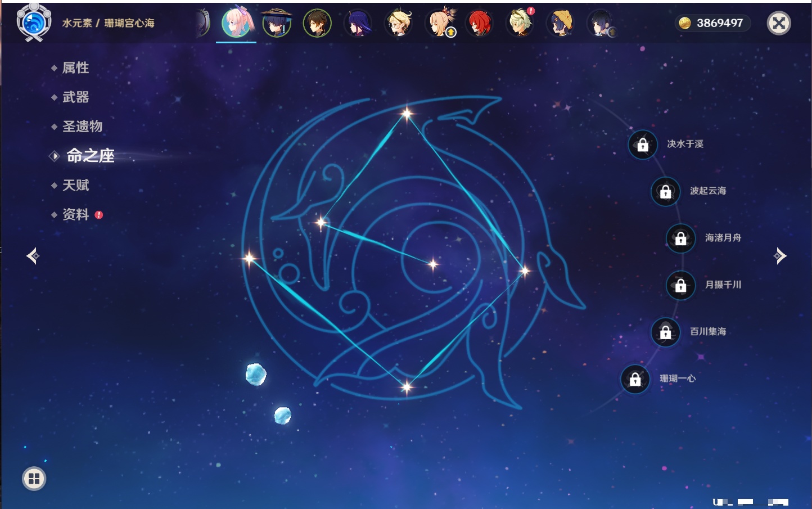Open the locked 珊瑚一心 constellation node
This screenshot has width=812, height=509.
point(635,379)
